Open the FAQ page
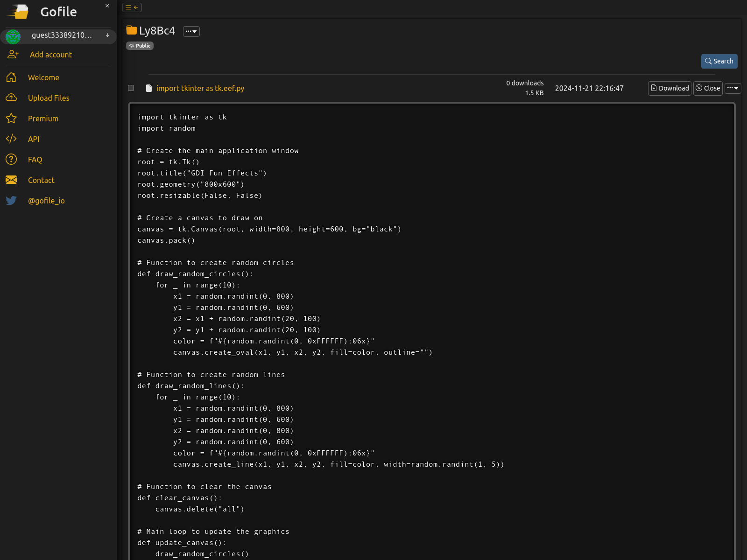 tap(35, 160)
